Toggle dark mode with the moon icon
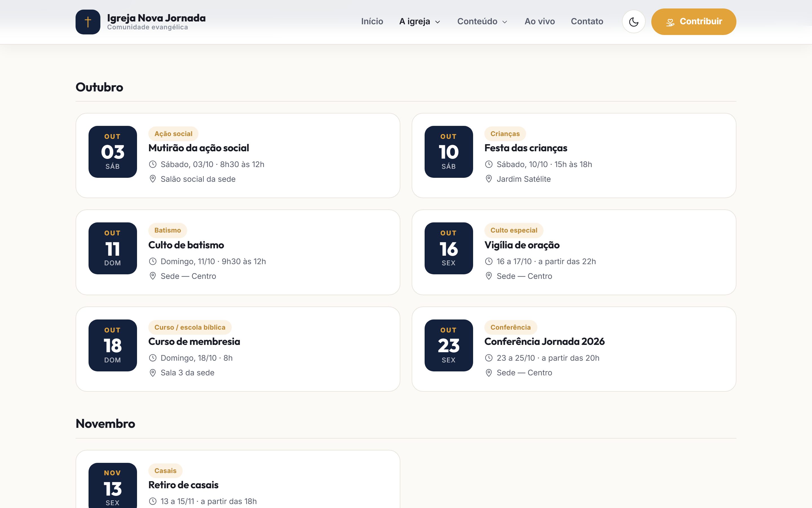This screenshot has height=508, width=812. pos(634,22)
